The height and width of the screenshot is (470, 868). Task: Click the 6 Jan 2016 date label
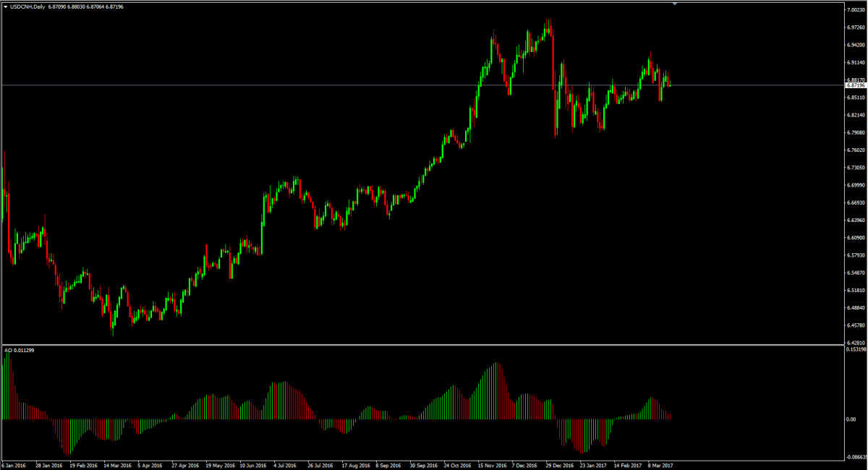pyautogui.click(x=15, y=466)
